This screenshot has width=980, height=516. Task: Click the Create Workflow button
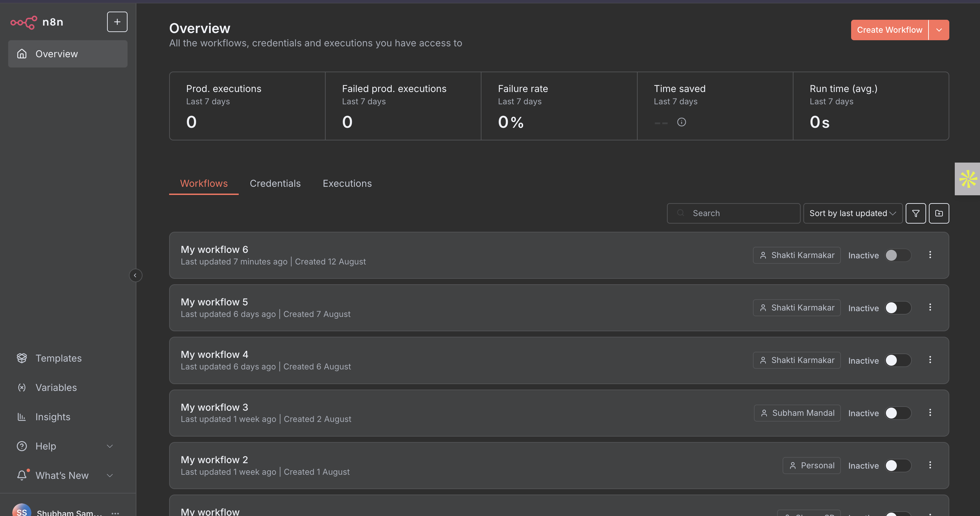[889, 30]
